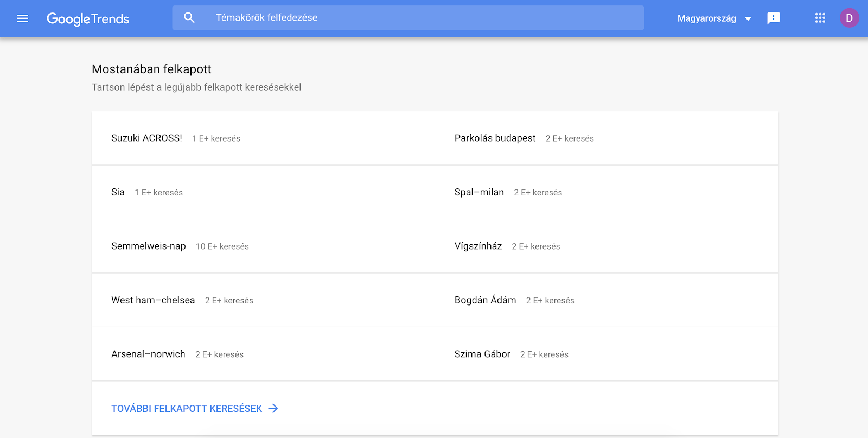Open the Suzuki ACROSS! trending search
Viewport: 868px width, 438px height.
[146, 138]
